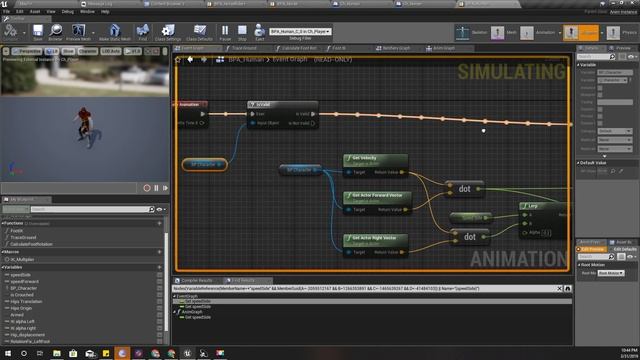Click the blueprint graph overview icon
Viewport: 640px width, 360px height.
(220, 60)
